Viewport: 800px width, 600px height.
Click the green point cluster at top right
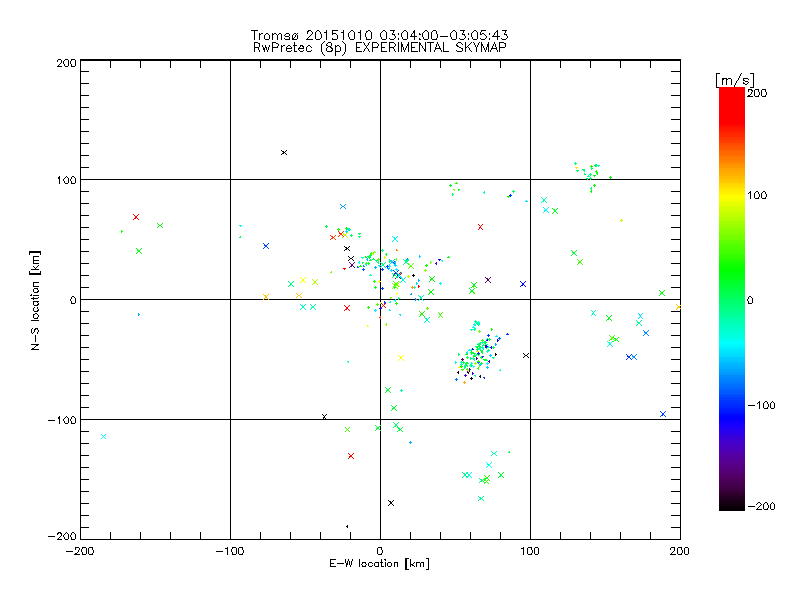pyautogui.click(x=591, y=175)
